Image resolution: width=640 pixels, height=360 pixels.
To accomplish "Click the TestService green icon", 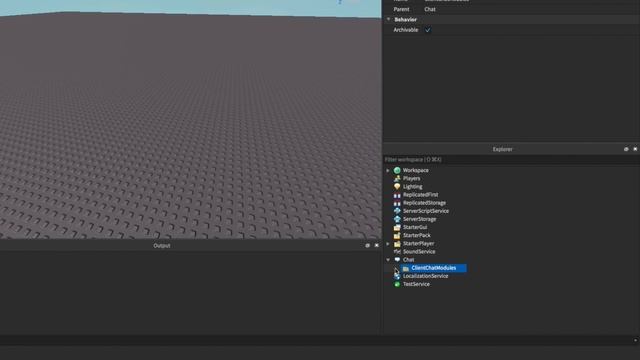I will (397, 284).
